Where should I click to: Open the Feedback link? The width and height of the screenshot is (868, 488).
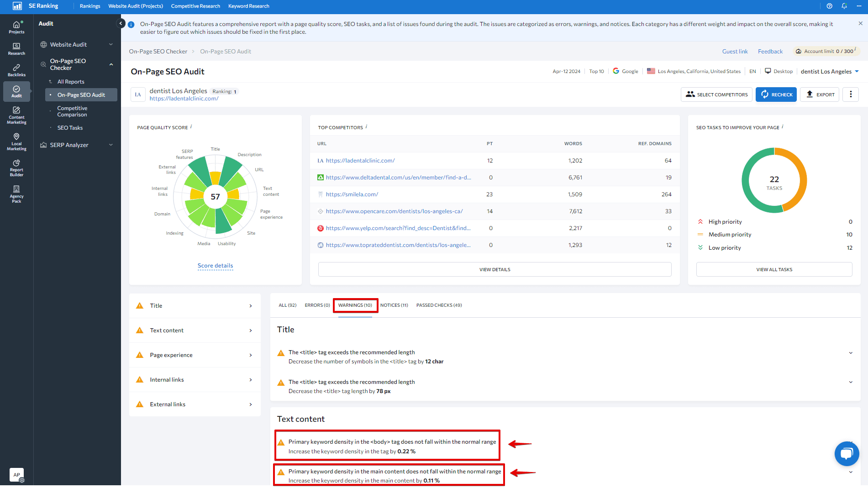pos(770,52)
